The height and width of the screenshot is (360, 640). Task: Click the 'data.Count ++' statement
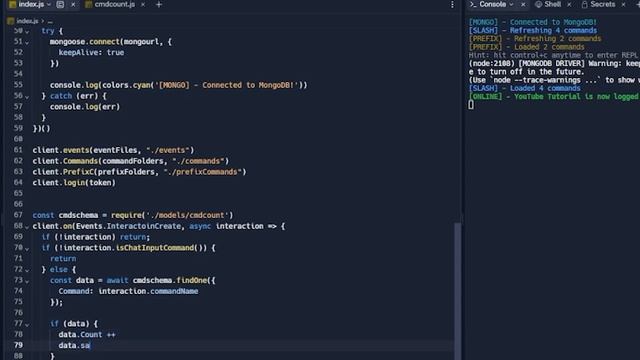(x=87, y=335)
